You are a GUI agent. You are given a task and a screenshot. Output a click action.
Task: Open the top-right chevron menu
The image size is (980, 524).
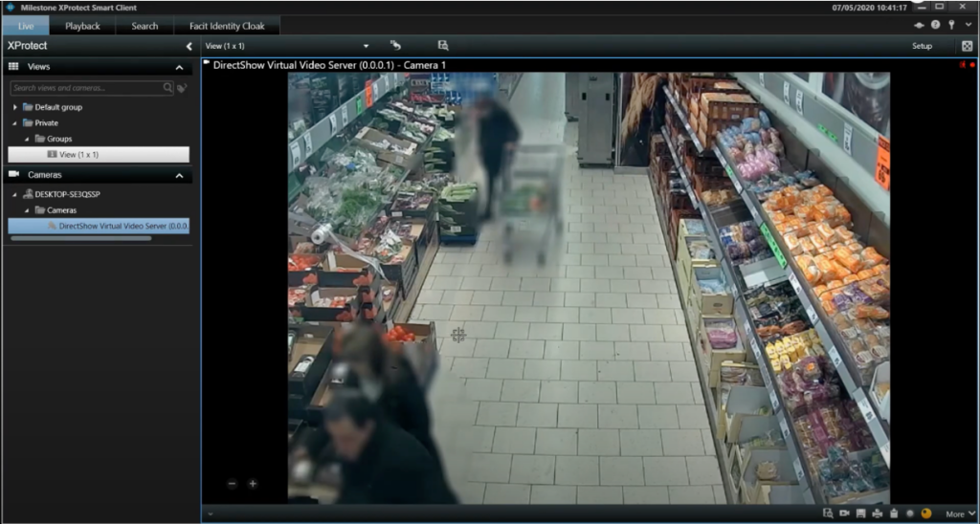969,25
